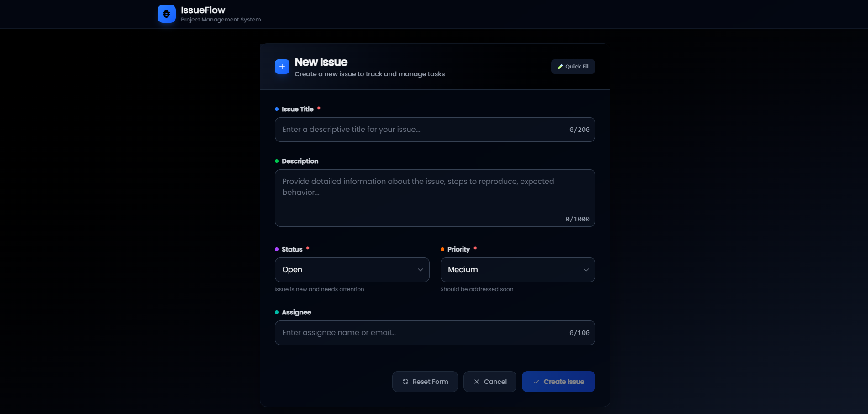The width and height of the screenshot is (868, 414).
Task: Click the IssueFlow app name in header
Action: pos(203,10)
